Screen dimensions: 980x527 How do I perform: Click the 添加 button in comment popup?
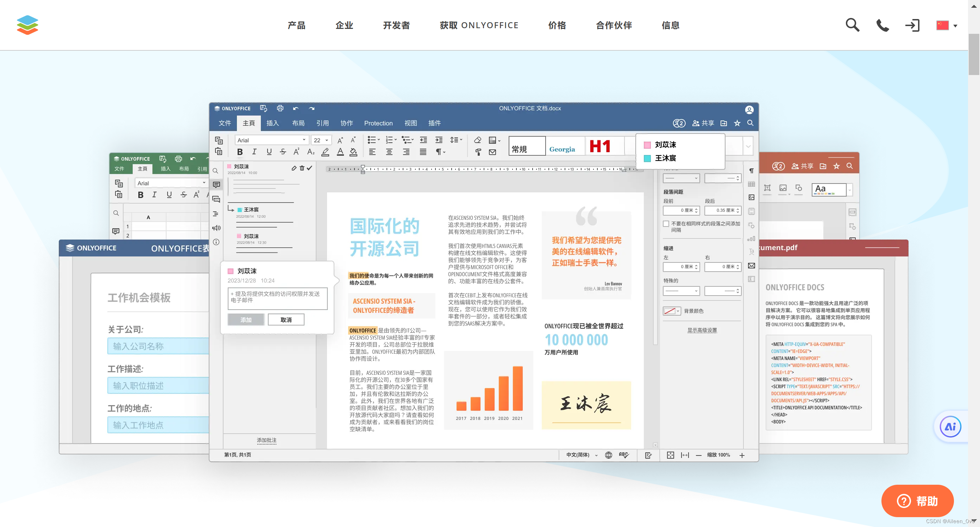click(x=246, y=320)
